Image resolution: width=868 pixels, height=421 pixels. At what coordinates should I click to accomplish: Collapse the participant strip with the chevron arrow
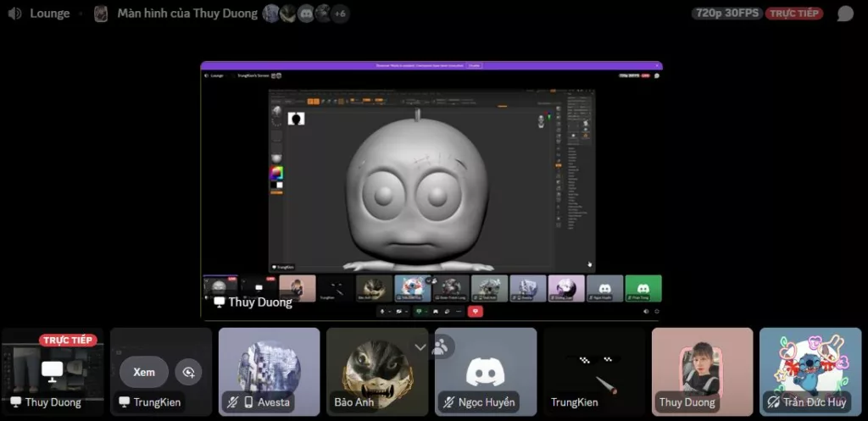420,347
